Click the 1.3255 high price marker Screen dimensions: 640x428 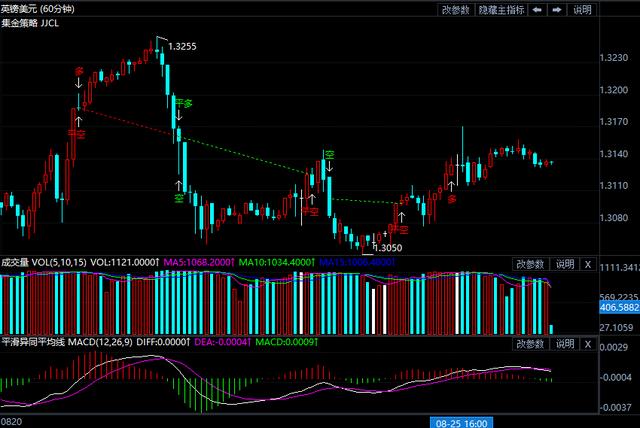182,46
